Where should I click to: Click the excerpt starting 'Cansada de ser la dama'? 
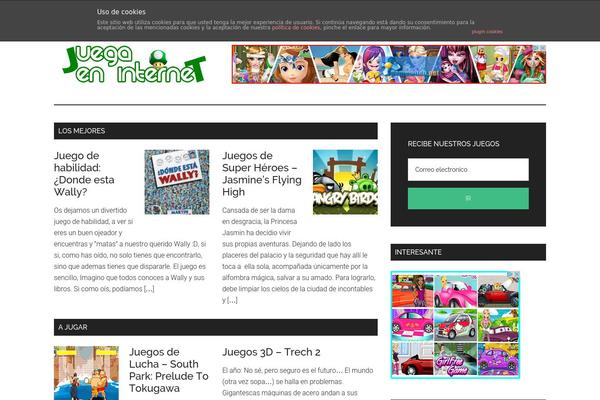(x=298, y=255)
